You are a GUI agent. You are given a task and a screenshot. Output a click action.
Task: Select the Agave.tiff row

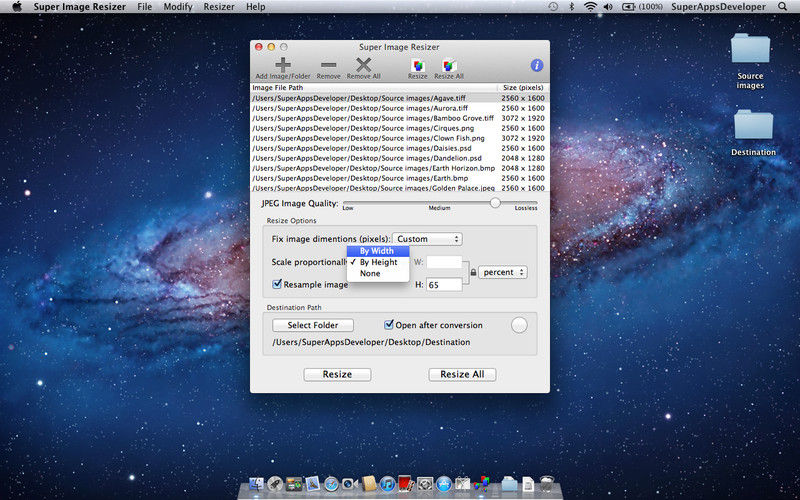pos(400,98)
